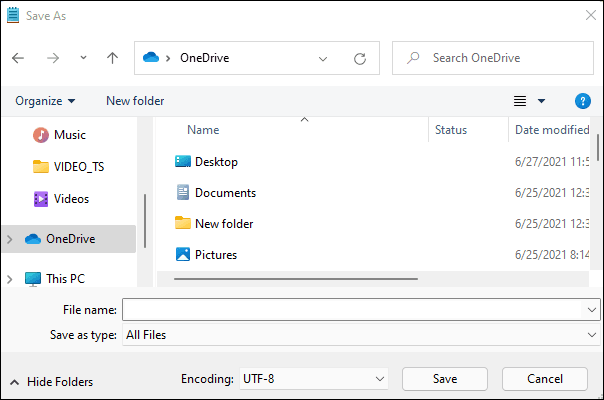Refresh the OneDrive folder view

[360, 58]
